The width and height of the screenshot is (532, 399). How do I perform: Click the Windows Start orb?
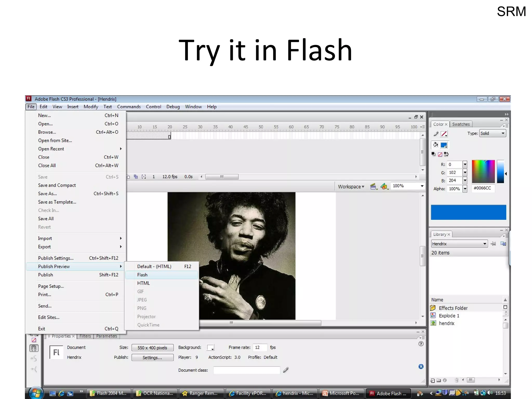click(x=36, y=393)
